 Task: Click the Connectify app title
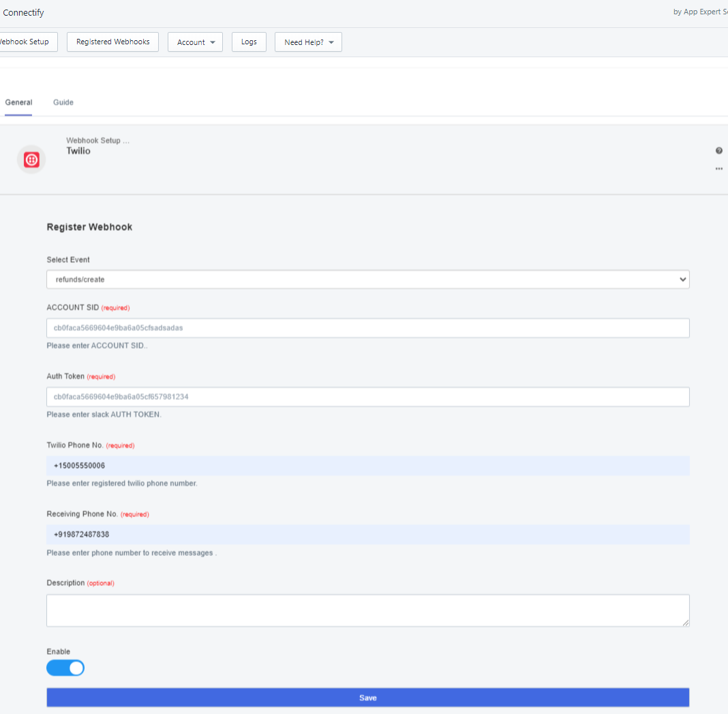point(23,12)
